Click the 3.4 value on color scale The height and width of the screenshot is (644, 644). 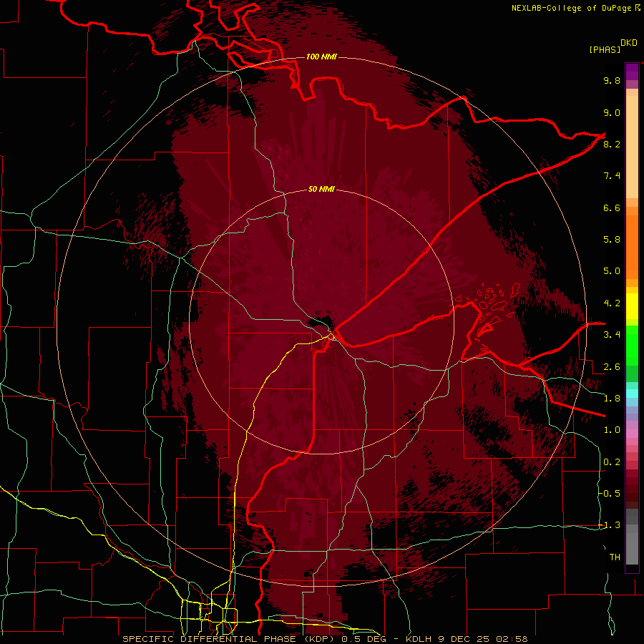point(612,335)
